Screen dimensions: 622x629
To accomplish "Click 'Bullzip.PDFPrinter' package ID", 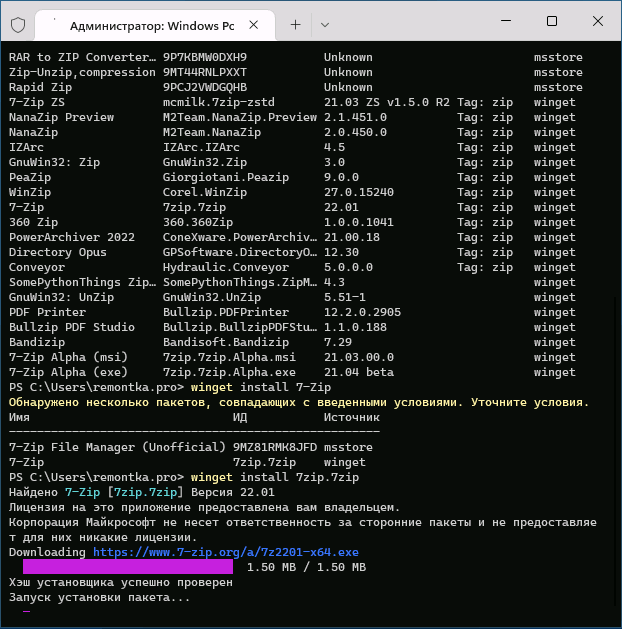I will (226, 312).
